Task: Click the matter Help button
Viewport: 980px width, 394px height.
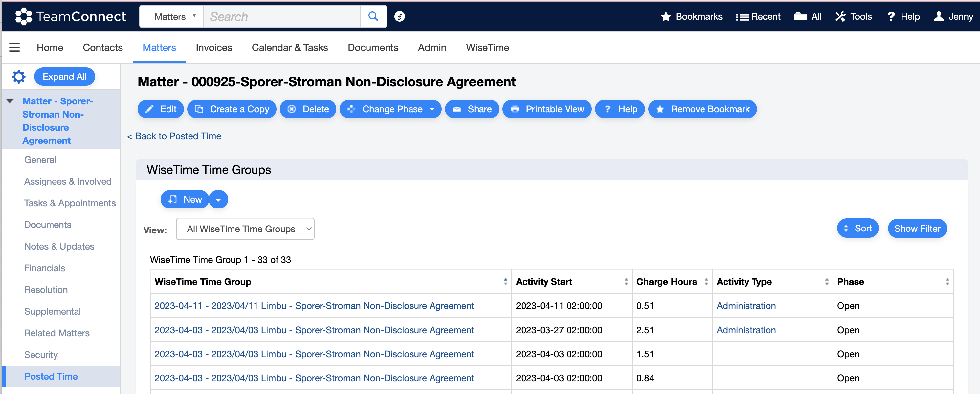Action: [x=620, y=109]
